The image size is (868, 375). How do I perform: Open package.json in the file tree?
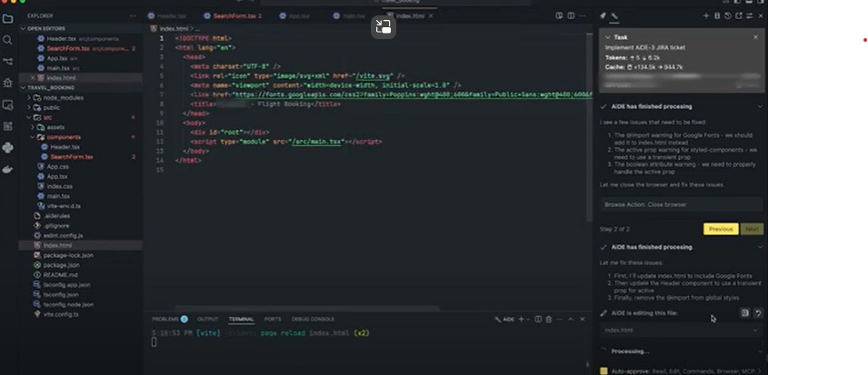61,265
